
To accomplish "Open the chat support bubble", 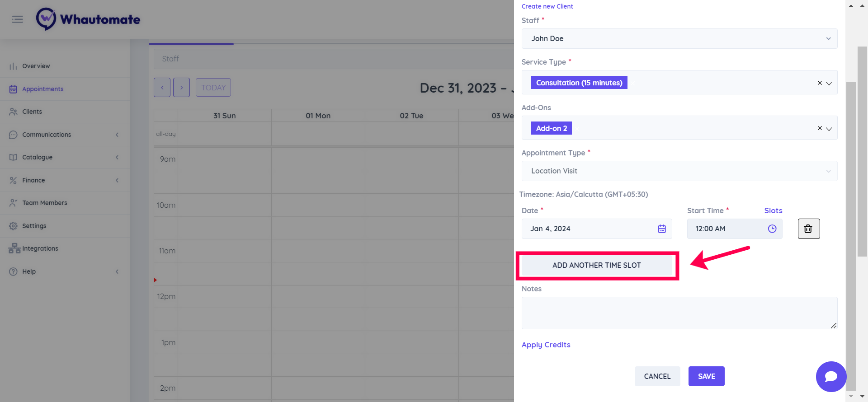I will (x=831, y=376).
